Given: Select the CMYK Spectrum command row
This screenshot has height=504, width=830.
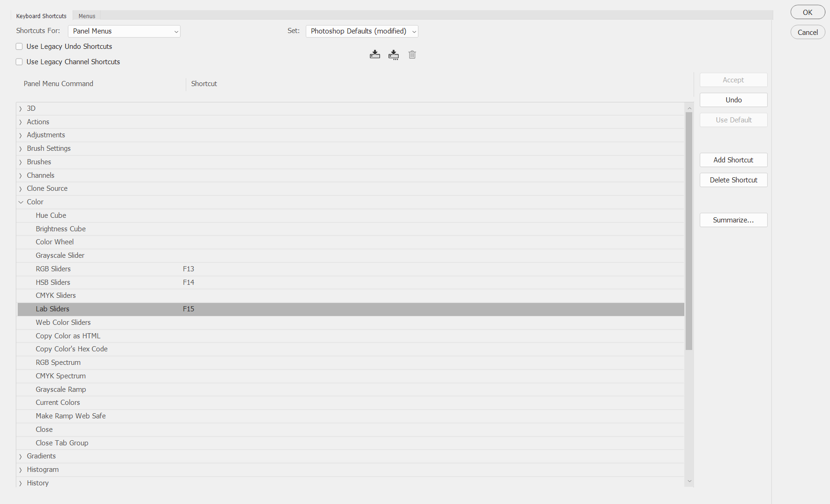Looking at the screenshot, I should coord(351,376).
